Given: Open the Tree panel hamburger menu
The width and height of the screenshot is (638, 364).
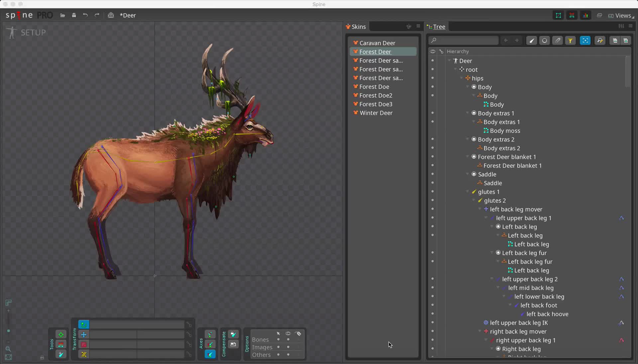Looking at the screenshot, I should (x=631, y=26).
